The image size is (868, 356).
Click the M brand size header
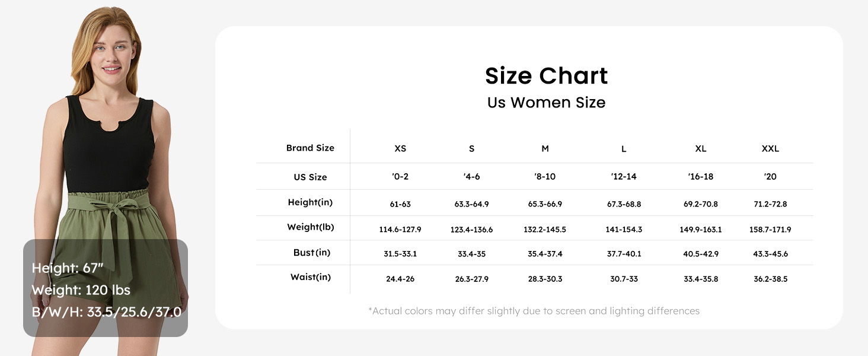pos(545,149)
